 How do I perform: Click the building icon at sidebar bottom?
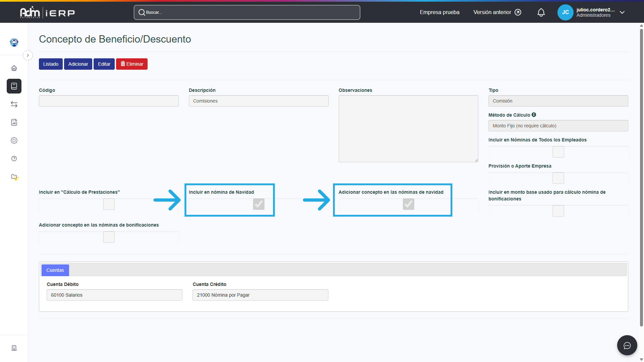14,348
